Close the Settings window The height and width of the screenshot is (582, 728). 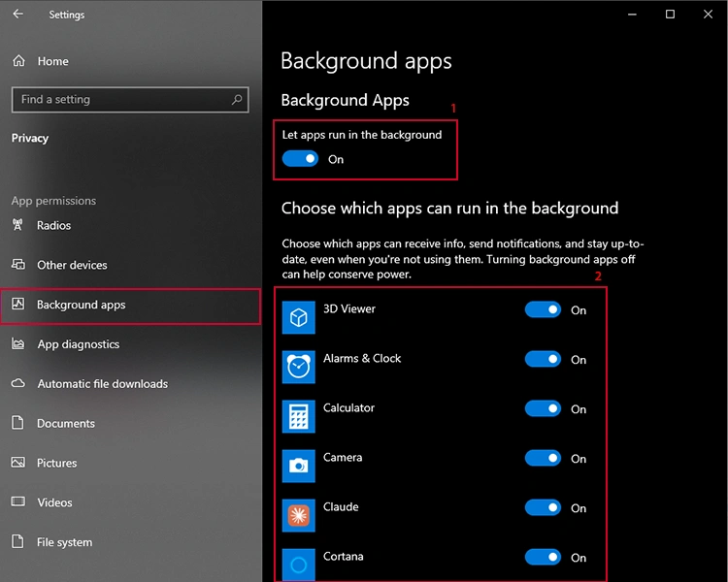coord(708,15)
